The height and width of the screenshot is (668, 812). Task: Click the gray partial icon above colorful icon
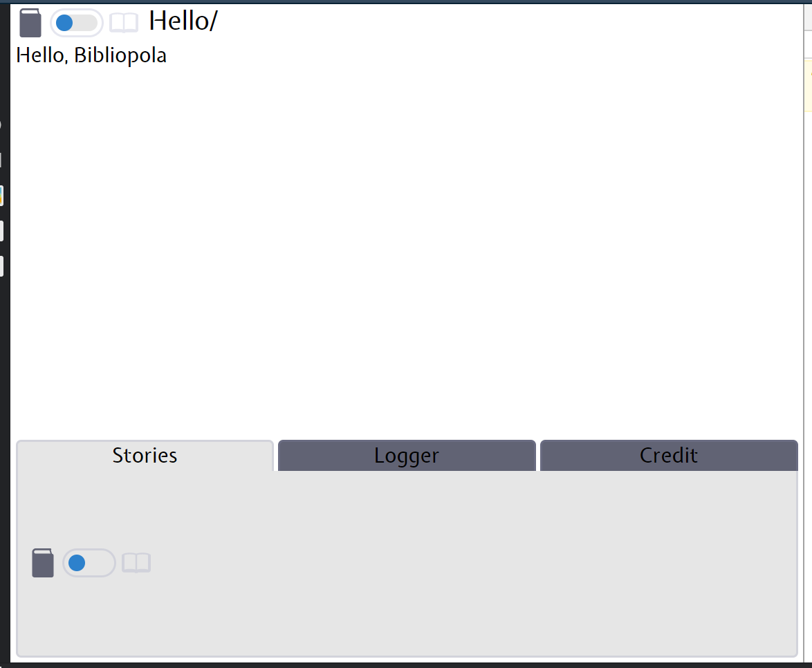1,160
